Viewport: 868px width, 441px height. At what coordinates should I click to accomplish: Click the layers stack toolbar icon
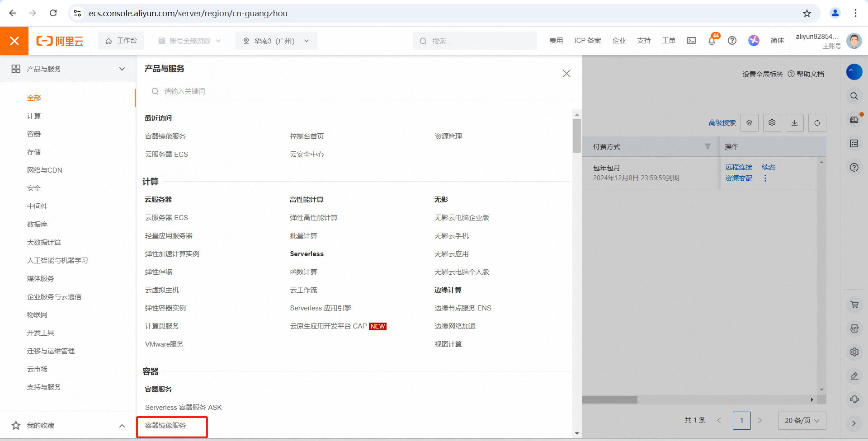pos(749,122)
